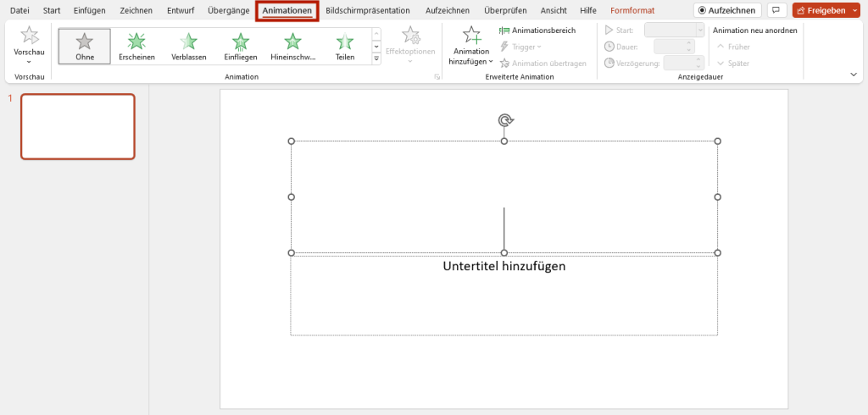Open the comments pane button

776,10
